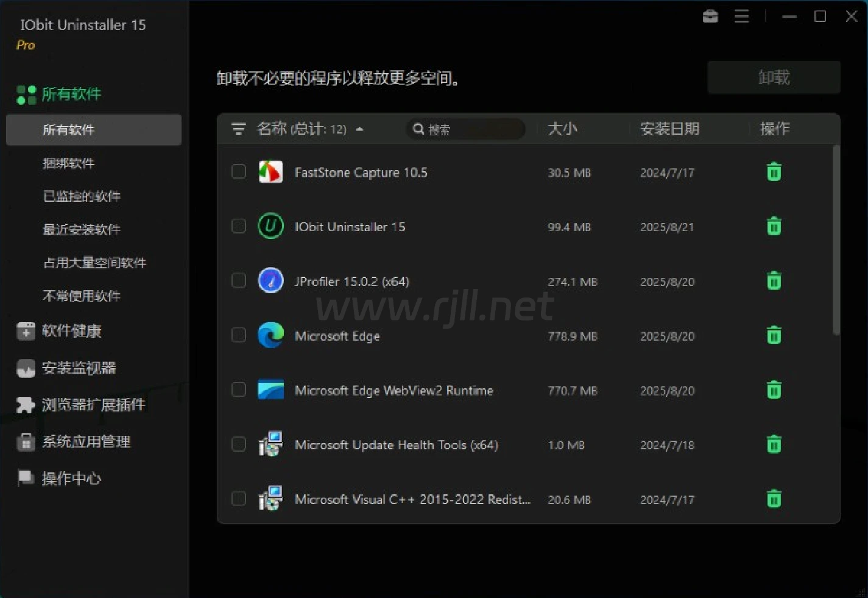This screenshot has height=598, width=868.
Task: Switch to 最近安装软件 list
Action: tap(81, 230)
